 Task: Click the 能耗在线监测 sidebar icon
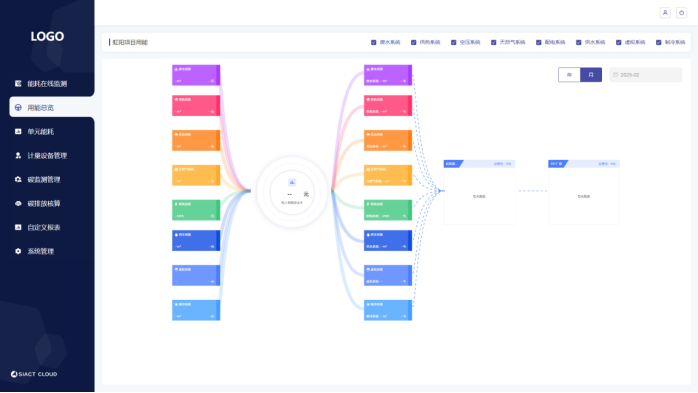pos(18,83)
